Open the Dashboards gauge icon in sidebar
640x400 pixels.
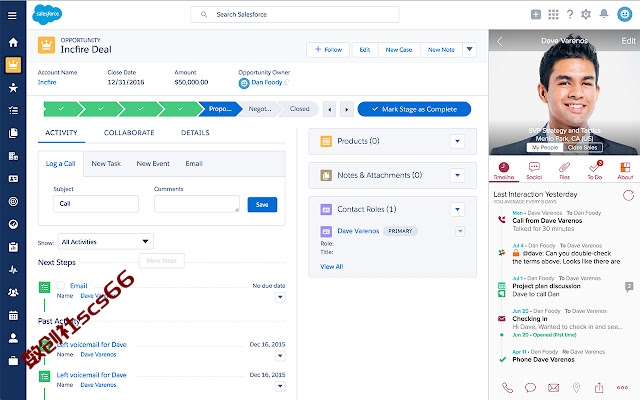(x=13, y=224)
